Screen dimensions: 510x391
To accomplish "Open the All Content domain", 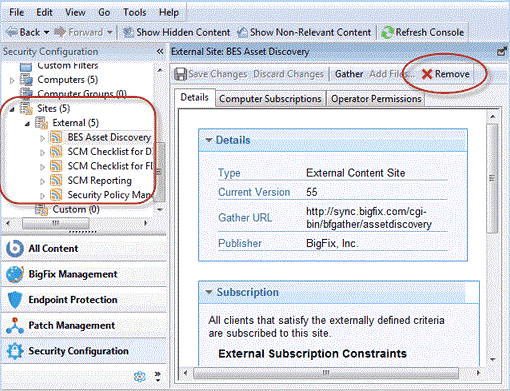I will point(84,248).
